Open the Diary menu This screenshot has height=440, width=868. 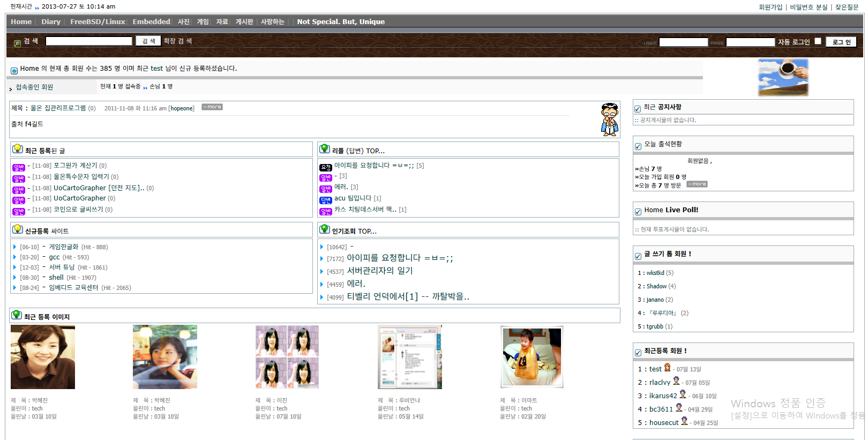[x=51, y=22]
